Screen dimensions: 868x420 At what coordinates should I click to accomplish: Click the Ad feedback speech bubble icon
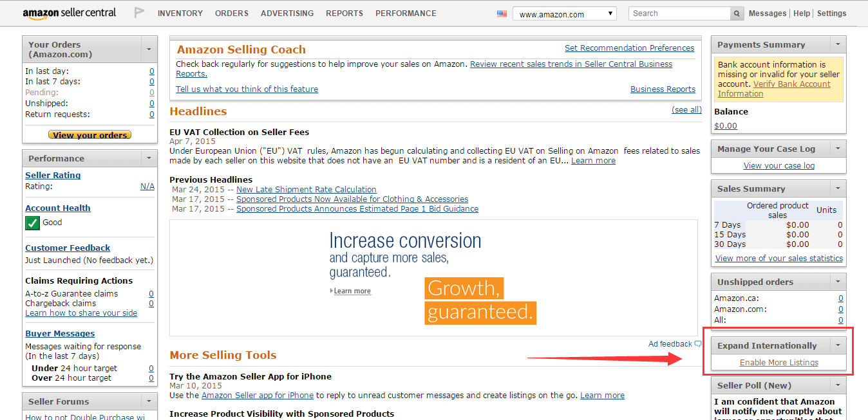[697, 343]
